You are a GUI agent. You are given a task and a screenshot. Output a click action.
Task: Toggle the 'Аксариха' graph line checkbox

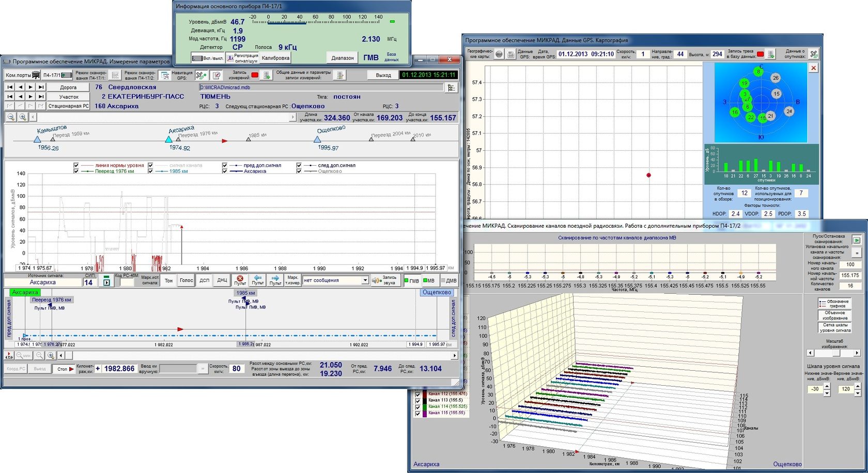pos(225,171)
